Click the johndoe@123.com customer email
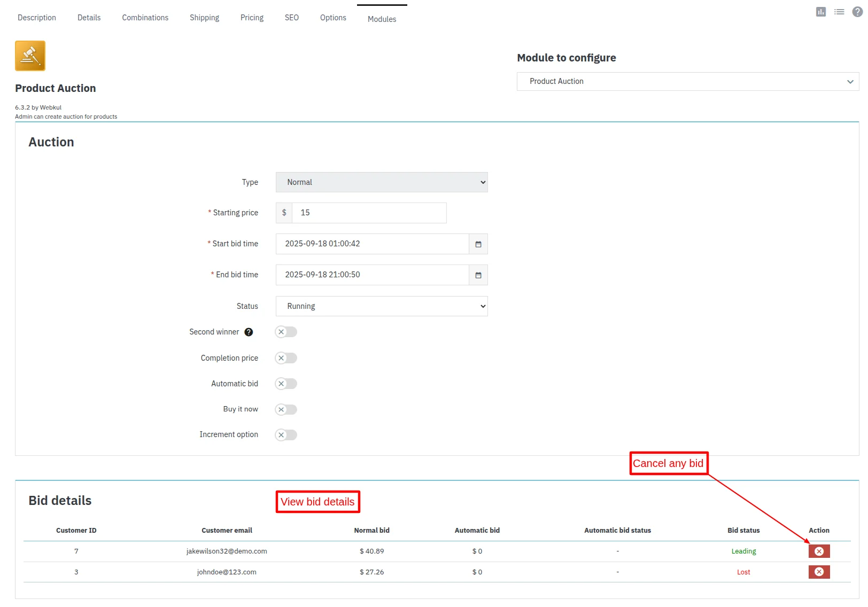Viewport: 868px width, 607px height. pyautogui.click(x=227, y=572)
